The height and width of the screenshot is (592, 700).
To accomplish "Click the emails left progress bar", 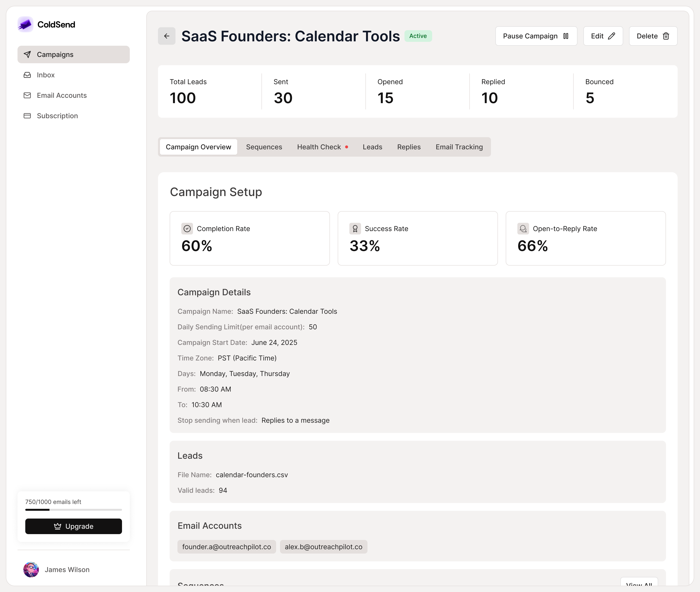I will 73,510.
